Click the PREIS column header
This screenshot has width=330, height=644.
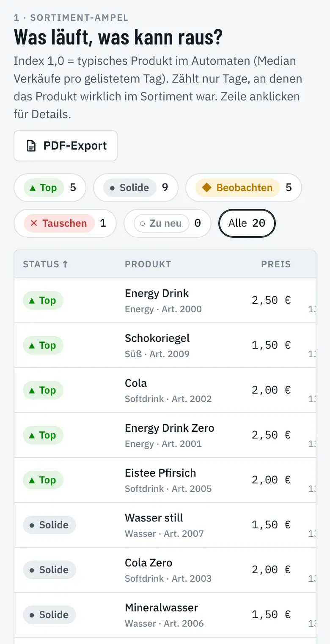276,264
